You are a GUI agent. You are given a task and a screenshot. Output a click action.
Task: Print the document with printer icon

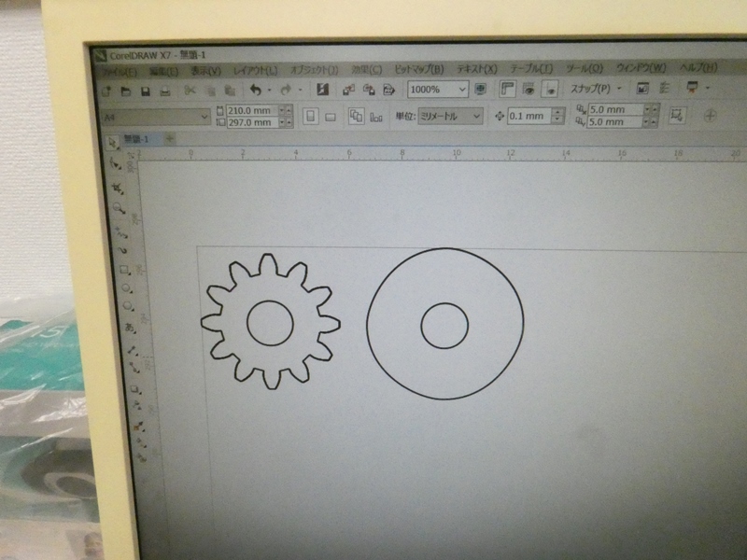pos(165,91)
